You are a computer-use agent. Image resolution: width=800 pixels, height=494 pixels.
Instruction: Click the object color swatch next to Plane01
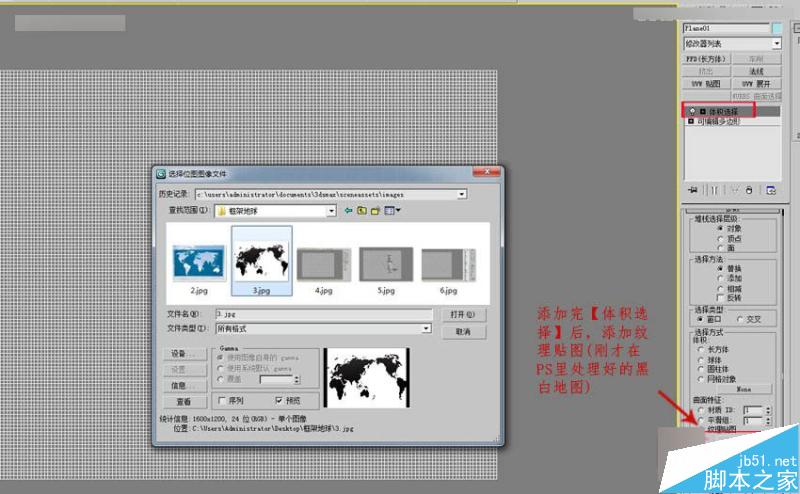(777, 28)
